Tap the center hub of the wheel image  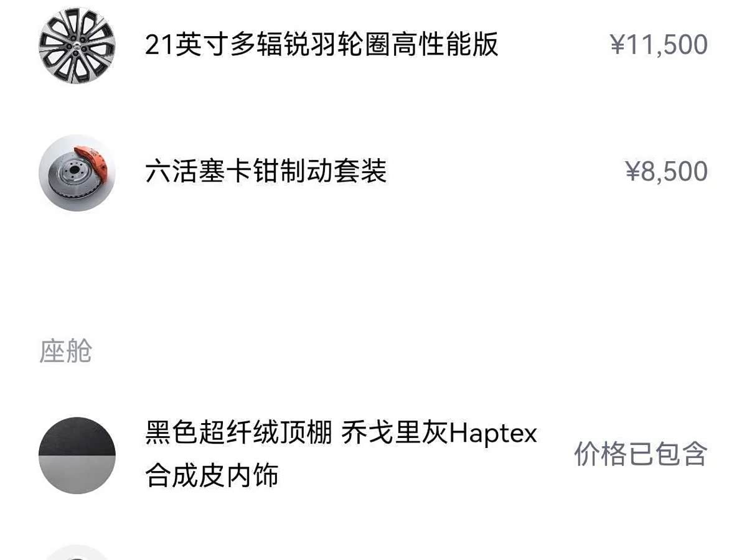click(x=77, y=45)
